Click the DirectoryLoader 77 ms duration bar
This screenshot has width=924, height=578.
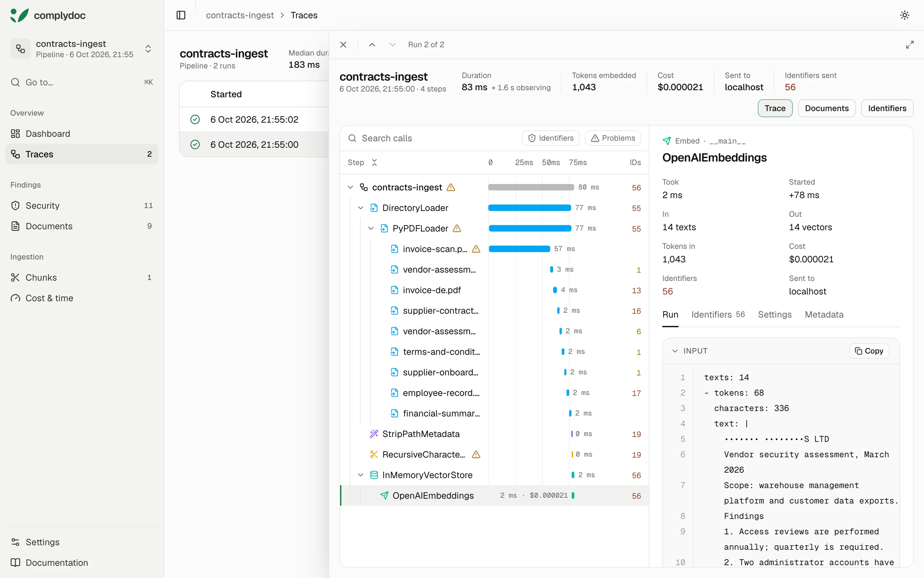click(x=530, y=208)
